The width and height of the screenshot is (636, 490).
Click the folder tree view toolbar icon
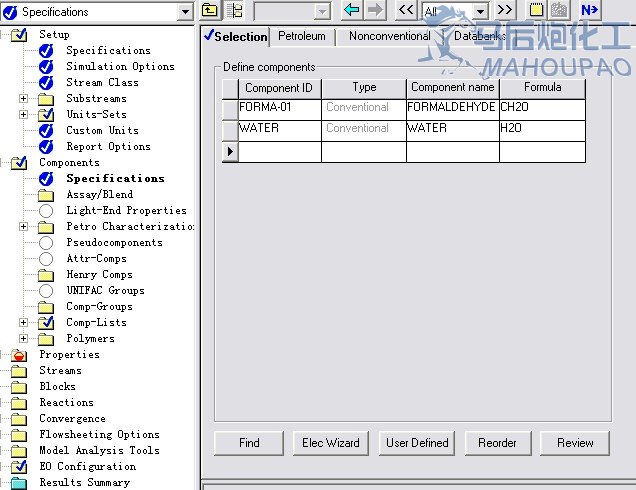coord(235,11)
